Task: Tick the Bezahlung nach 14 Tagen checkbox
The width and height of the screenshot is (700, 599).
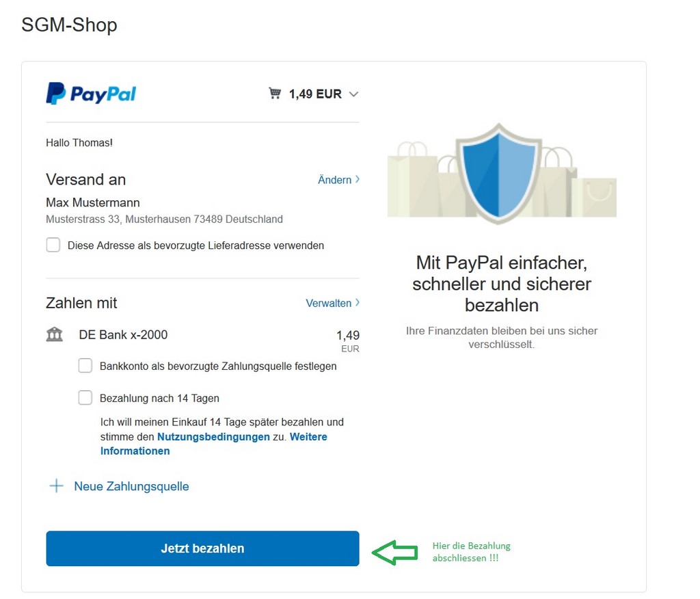Action: pyautogui.click(x=85, y=397)
